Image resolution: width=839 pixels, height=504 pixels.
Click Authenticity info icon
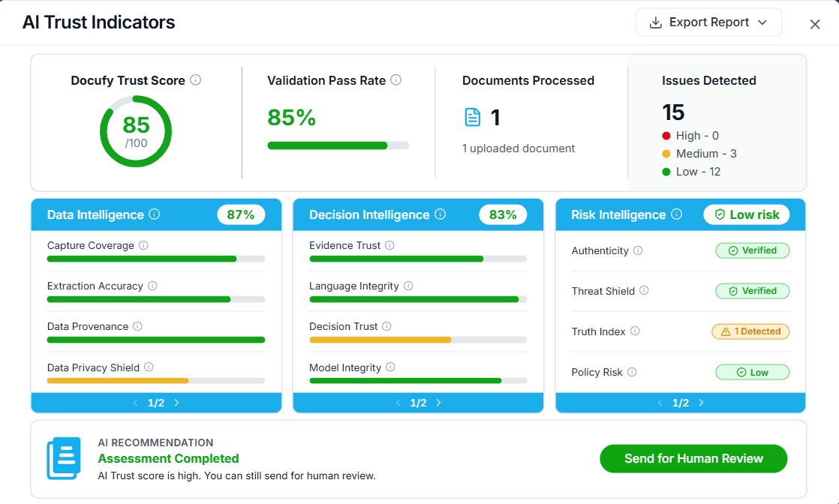point(638,250)
